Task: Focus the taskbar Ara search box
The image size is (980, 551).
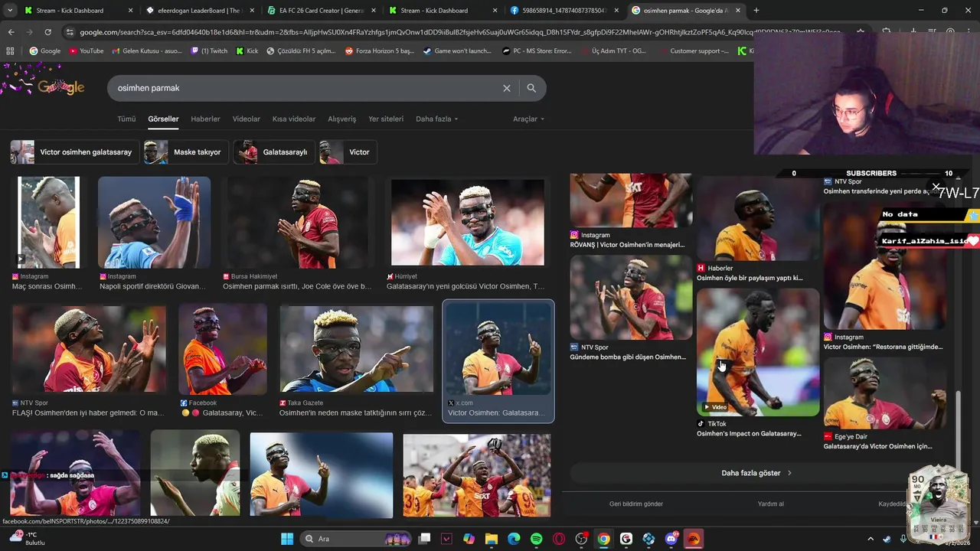Action: click(357, 539)
